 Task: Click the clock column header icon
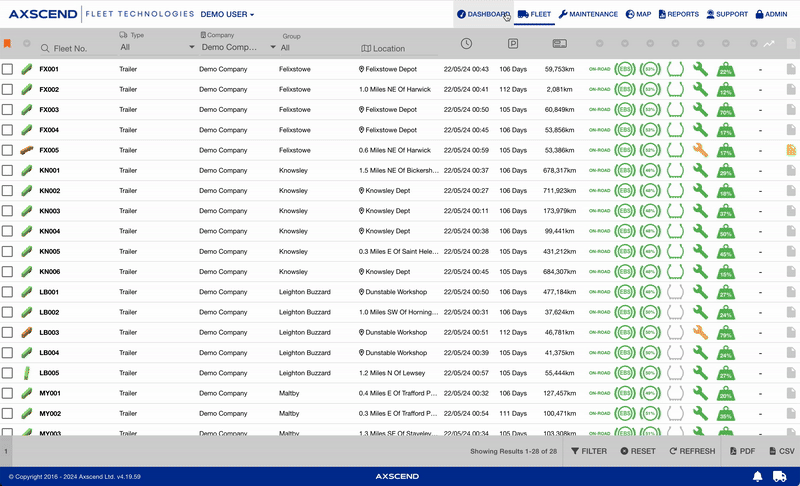(467, 44)
